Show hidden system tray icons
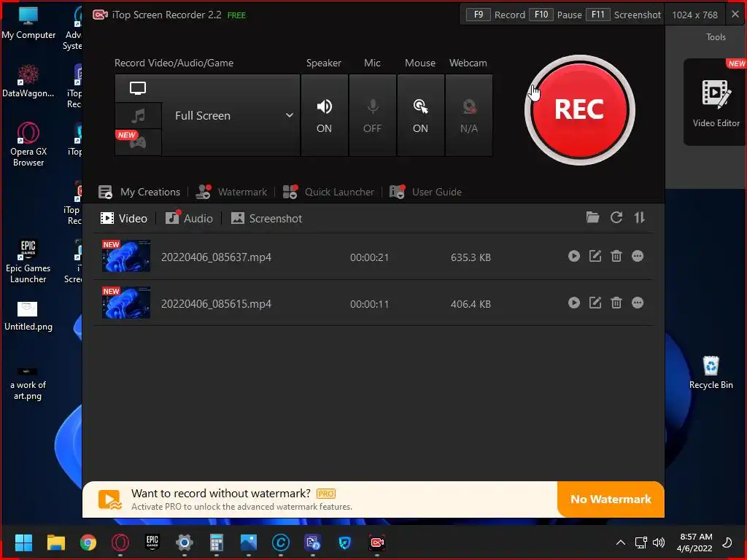 [x=620, y=542]
